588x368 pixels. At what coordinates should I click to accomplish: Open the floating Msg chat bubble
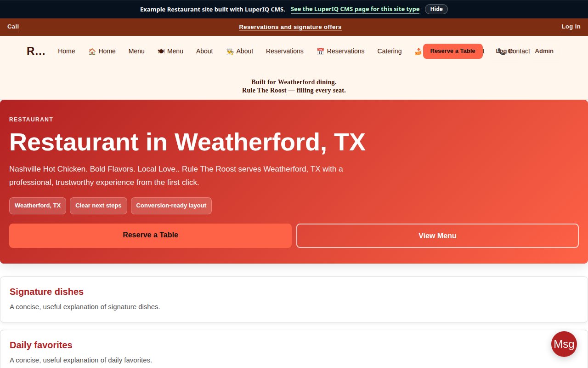564,344
